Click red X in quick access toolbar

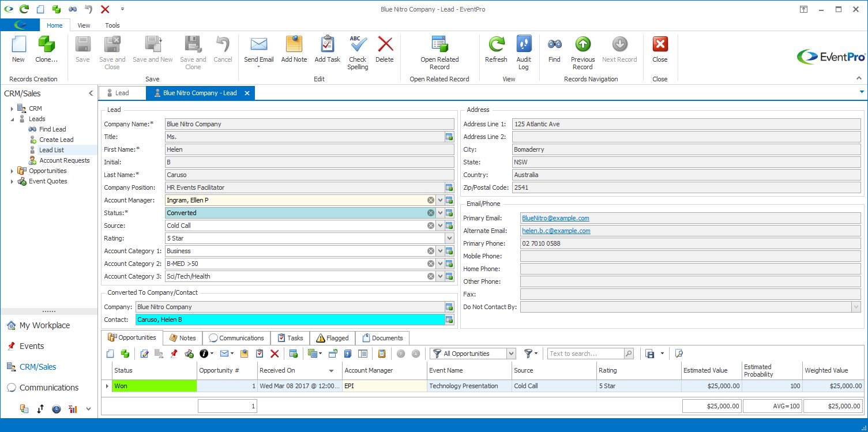coord(105,9)
